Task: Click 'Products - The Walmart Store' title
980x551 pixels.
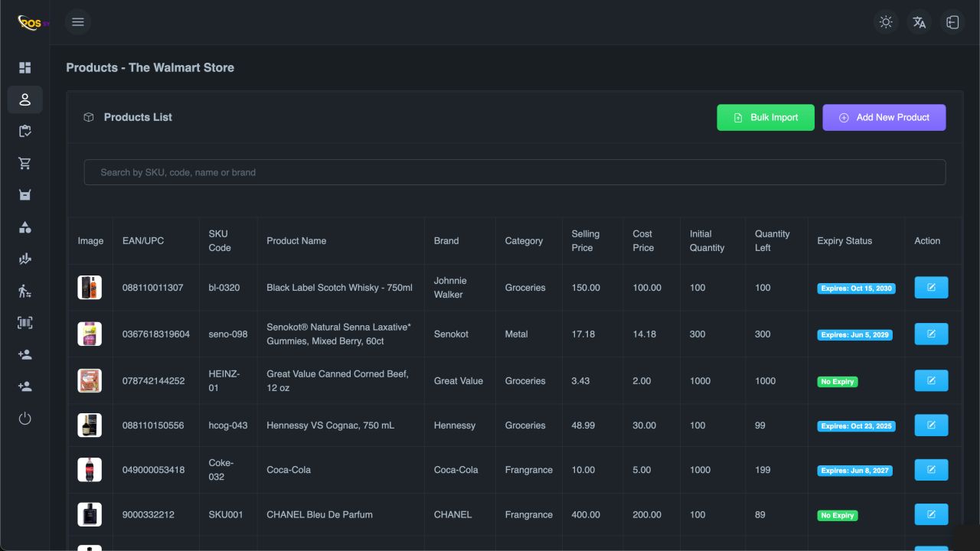Action: [150, 67]
